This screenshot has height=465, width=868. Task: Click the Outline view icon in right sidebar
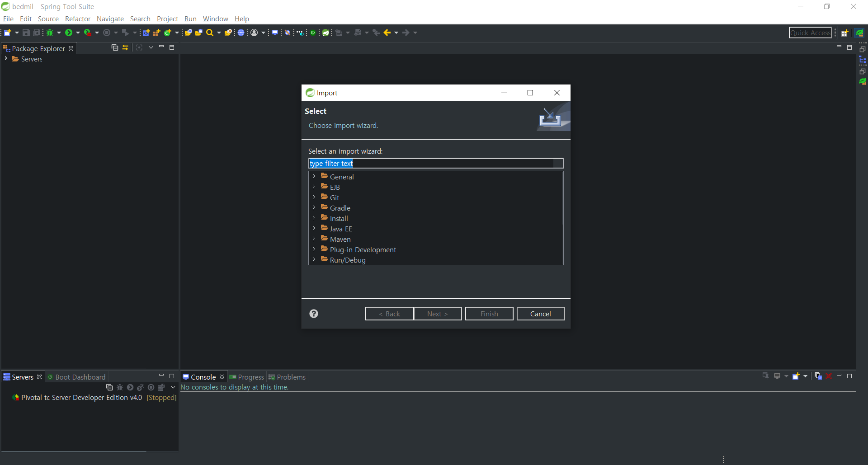863,60
